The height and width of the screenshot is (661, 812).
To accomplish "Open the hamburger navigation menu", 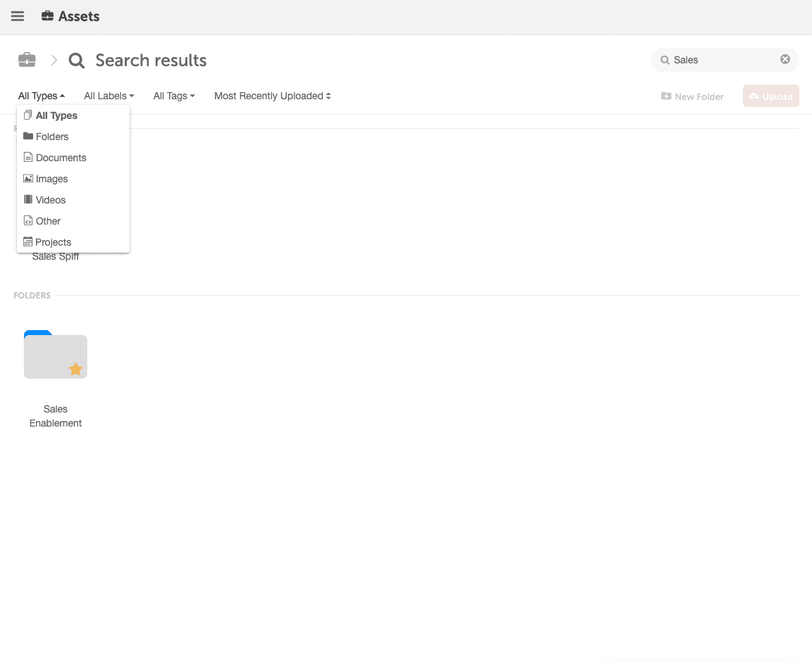I will pyautogui.click(x=18, y=16).
